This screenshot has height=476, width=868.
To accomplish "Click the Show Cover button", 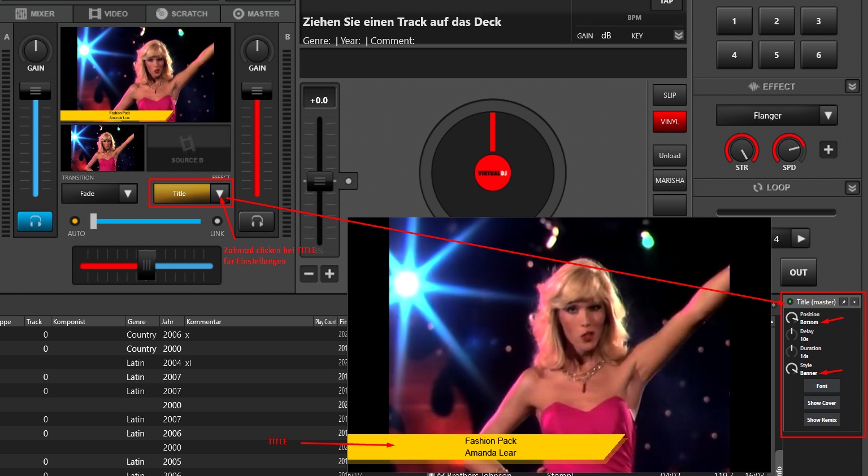I will (x=822, y=403).
